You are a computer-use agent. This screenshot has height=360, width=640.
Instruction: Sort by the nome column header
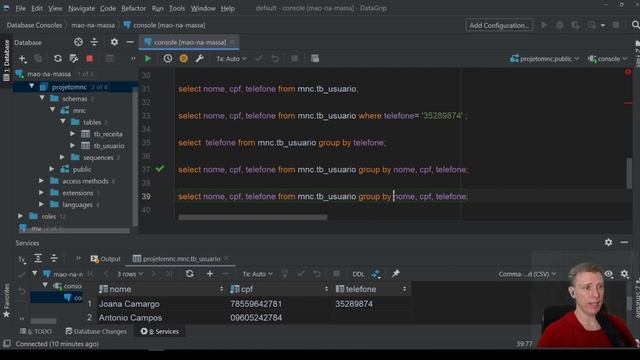tap(161, 289)
